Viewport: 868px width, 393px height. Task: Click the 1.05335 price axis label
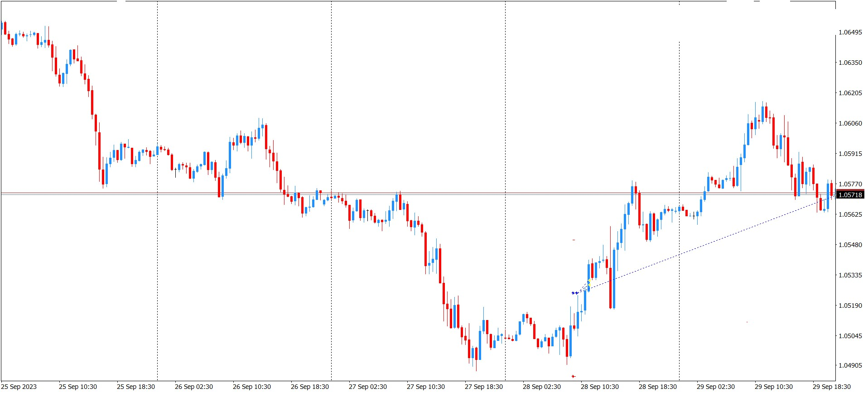850,275
